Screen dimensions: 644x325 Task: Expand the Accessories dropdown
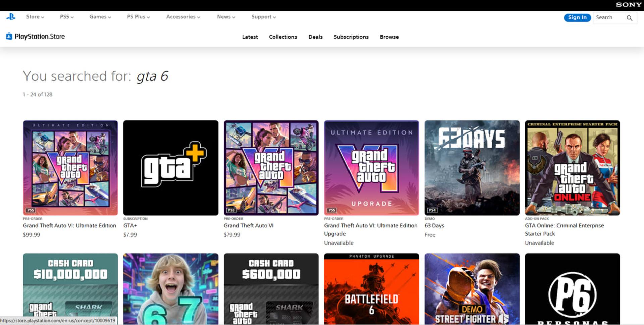[x=183, y=17]
